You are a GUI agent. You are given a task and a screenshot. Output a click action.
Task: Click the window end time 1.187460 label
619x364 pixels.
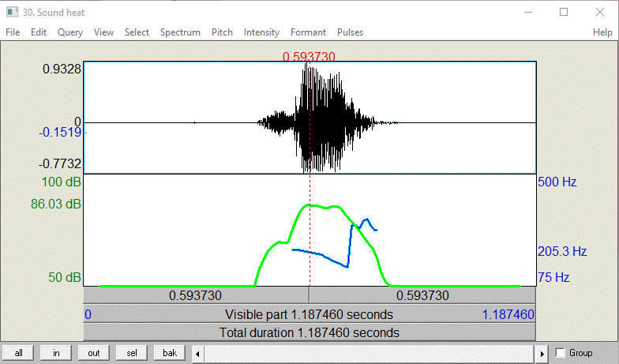[508, 314]
